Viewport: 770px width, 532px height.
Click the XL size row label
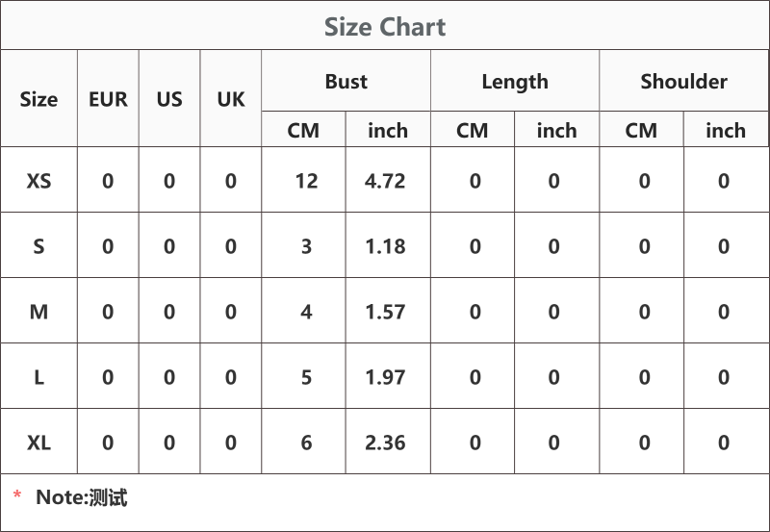38,443
